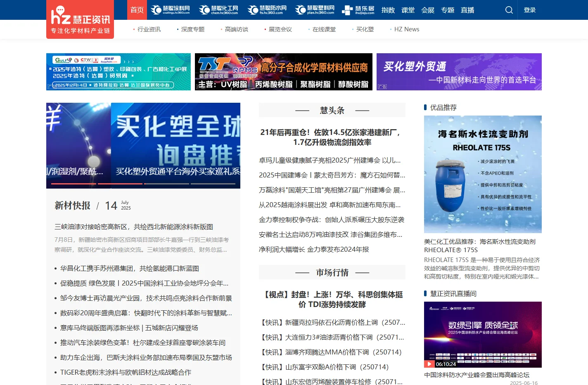Open 2025中国建博会 蒙太奇吕芳方 headline
The image size is (588, 385).
pyautogui.click(x=332, y=175)
